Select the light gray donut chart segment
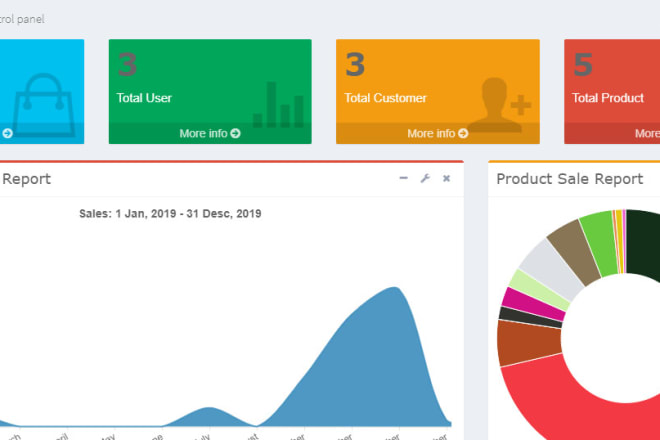660x440 pixels. coord(553,270)
